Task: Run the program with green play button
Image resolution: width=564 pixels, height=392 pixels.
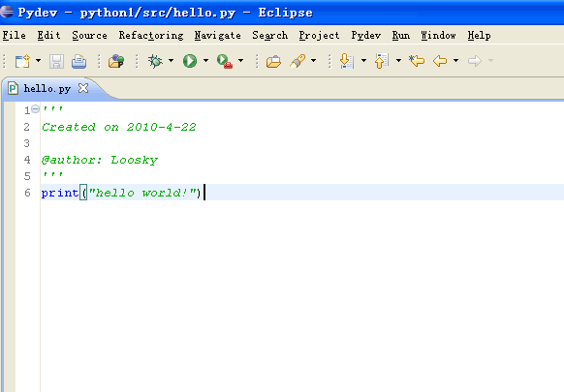Action: tap(190, 61)
